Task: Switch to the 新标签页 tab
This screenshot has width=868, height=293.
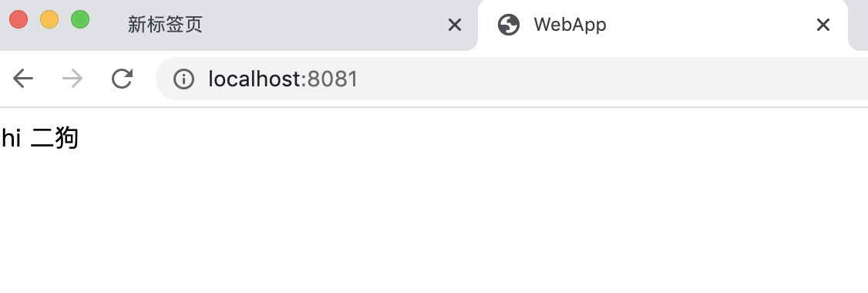Action: tap(166, 25)
